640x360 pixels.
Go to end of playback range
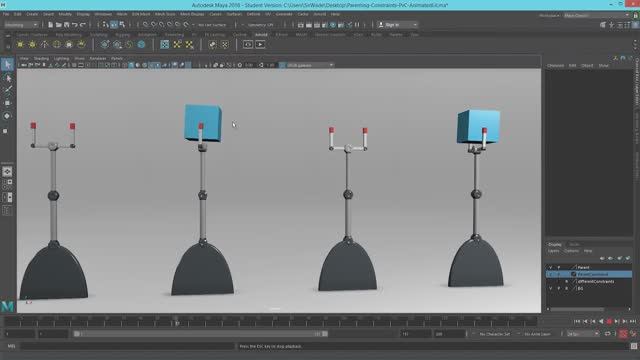pyautogui.click(x=633, y=322)
